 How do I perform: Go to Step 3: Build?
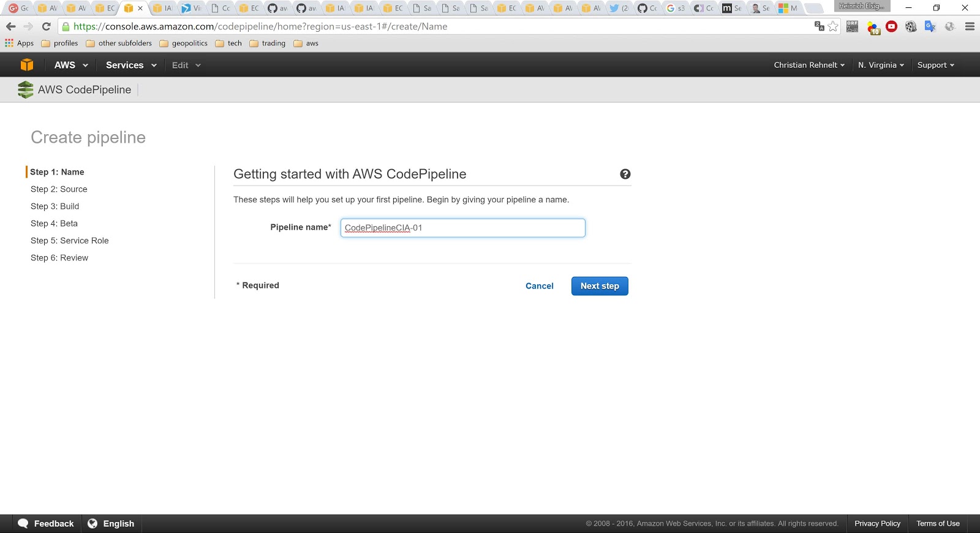click(x=55, y=206)
